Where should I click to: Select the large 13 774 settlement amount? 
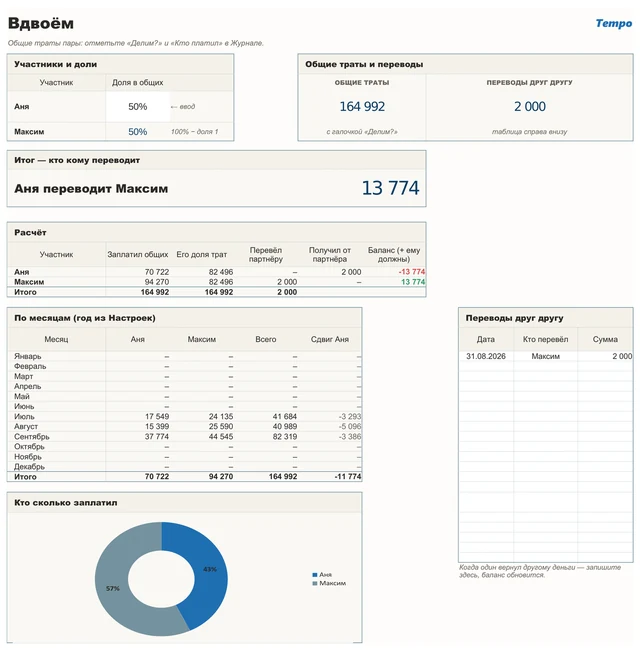pyautogui.click(x=390, y=188)
